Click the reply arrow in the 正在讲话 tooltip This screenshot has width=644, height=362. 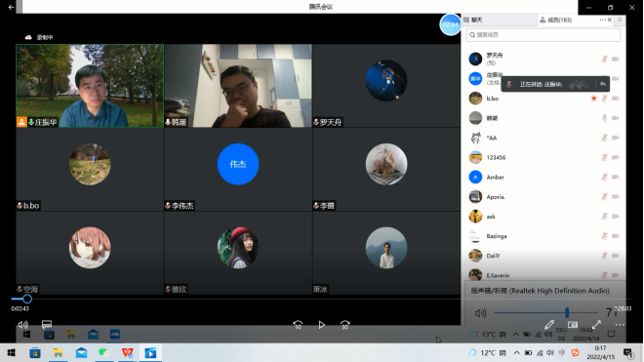[602, 84]
